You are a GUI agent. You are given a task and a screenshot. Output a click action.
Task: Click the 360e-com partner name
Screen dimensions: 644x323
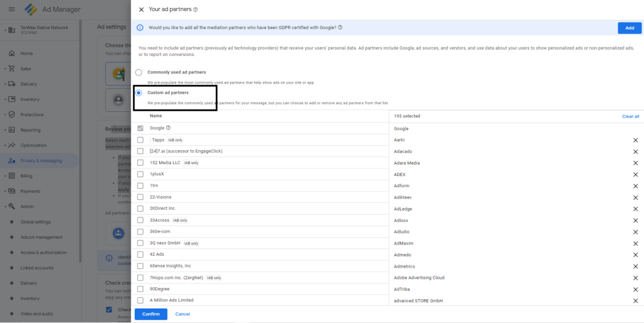pyautogui.click(x=160, y=231)
